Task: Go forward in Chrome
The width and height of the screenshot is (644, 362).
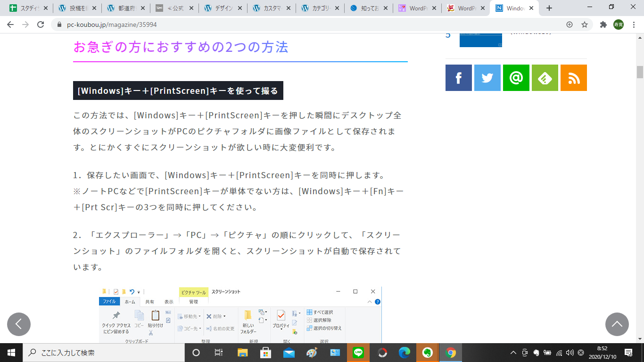Action: 25,25
